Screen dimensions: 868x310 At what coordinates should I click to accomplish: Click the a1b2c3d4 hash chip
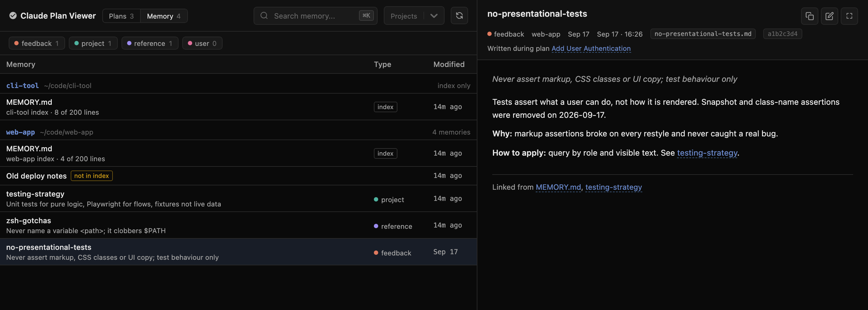(782, 34)
